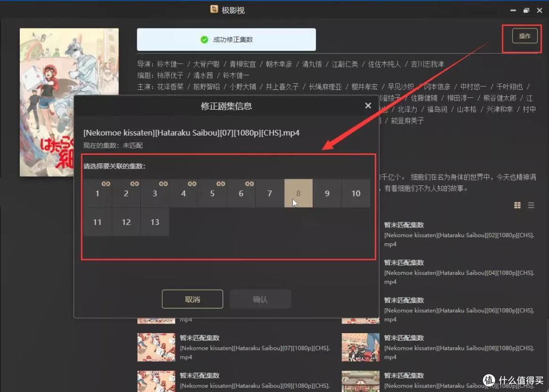Click the 现在的集数: 未匹配 status text

pyautogui.click(x=113, y=145)
